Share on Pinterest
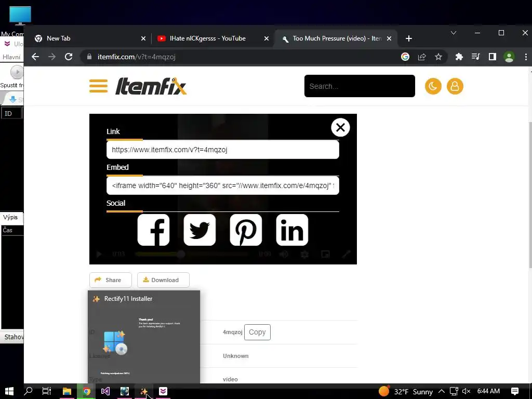 coord(246,230)
